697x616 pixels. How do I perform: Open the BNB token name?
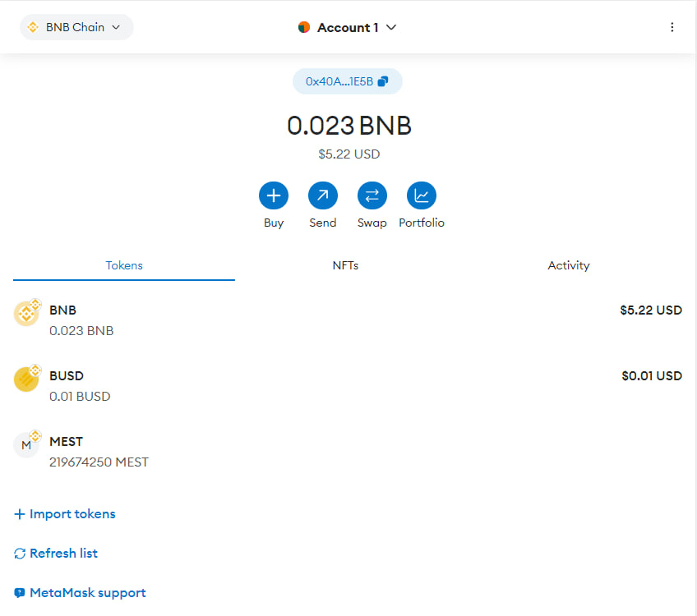62,310
